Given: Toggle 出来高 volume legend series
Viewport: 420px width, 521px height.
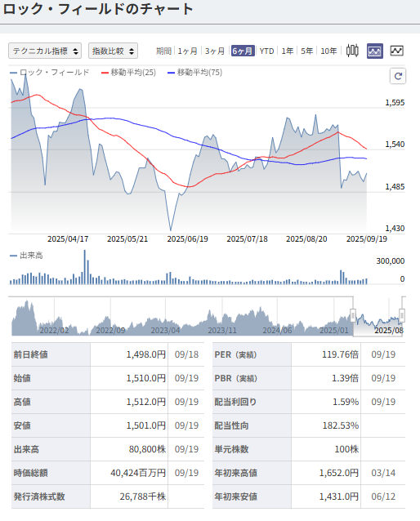Looking at the screenshot, I should (x=26, y=256).
